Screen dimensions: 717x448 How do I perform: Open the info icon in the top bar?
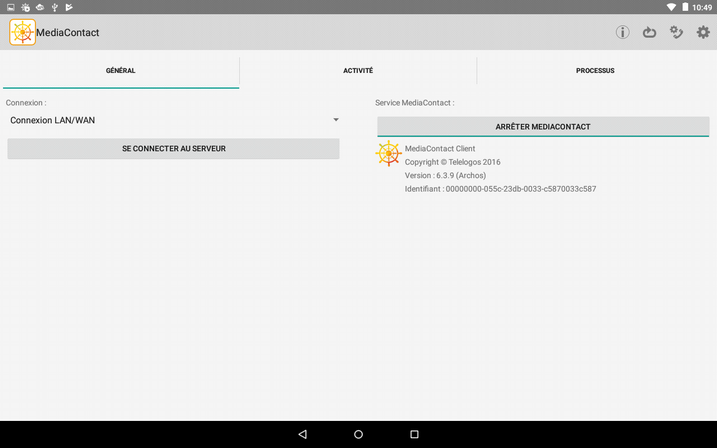[622, 32]
